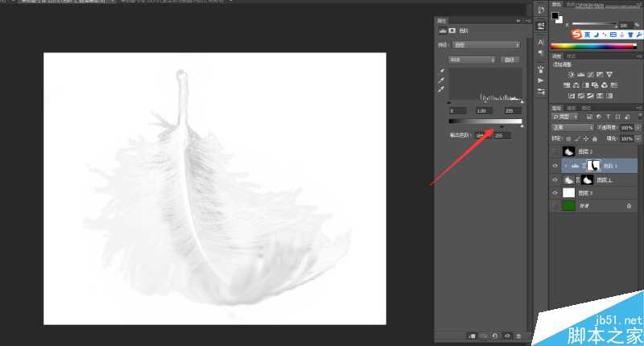Click the Vibrance adjustment icon

point(610,74)
